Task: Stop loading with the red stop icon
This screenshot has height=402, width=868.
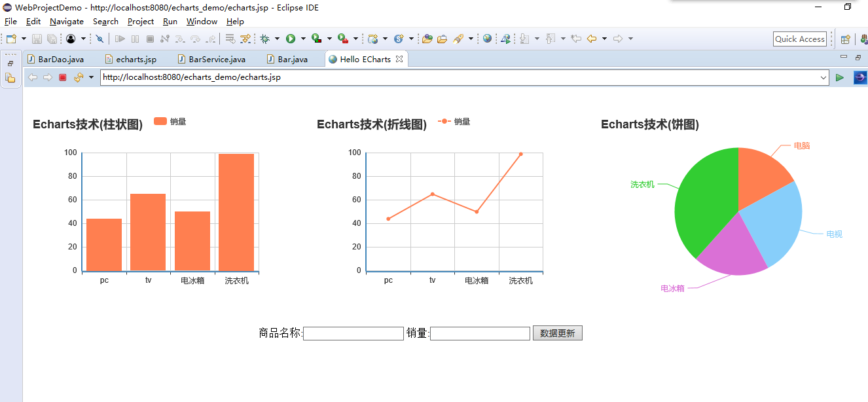Action: coord(63,77)
